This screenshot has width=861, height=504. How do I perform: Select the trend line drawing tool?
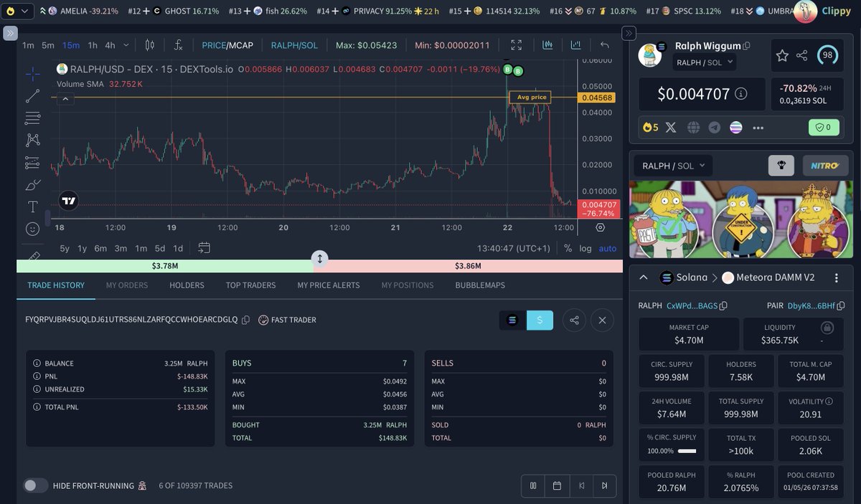[x=32, y=95]
